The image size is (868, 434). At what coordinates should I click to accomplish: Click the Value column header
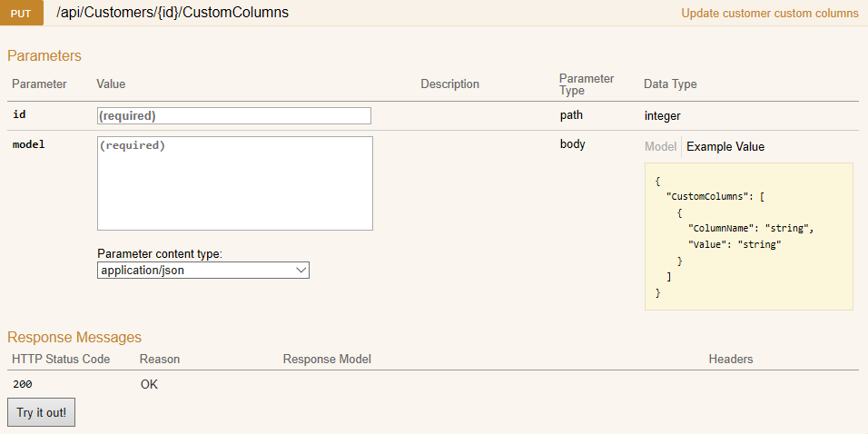111,84
